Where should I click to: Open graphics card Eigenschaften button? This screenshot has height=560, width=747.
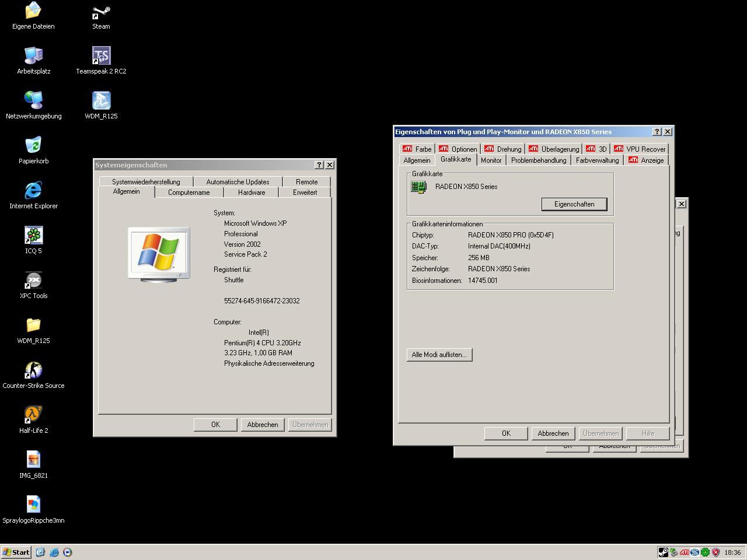pos(574,204)
